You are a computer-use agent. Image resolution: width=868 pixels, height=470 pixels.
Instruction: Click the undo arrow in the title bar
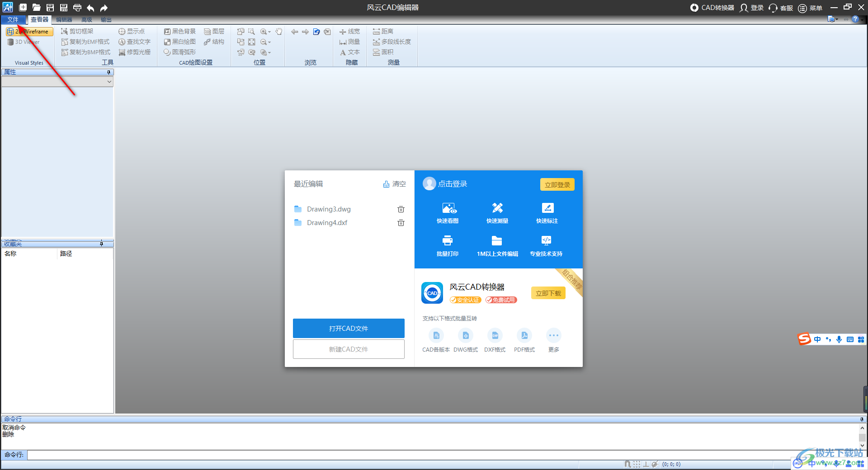coord(90,8)
